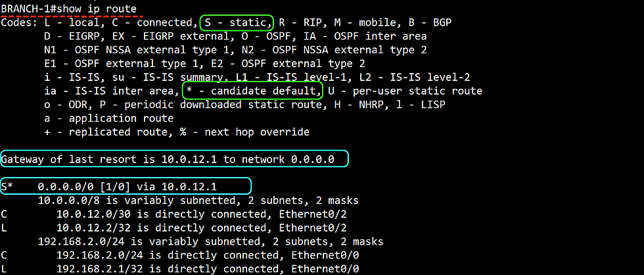Click 'a - application route' legend line
644x275 pixels.
tap(109, 118)
